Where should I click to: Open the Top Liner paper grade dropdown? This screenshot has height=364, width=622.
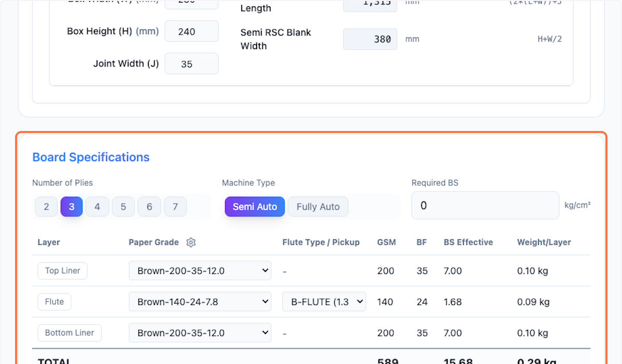coord(200,270)
